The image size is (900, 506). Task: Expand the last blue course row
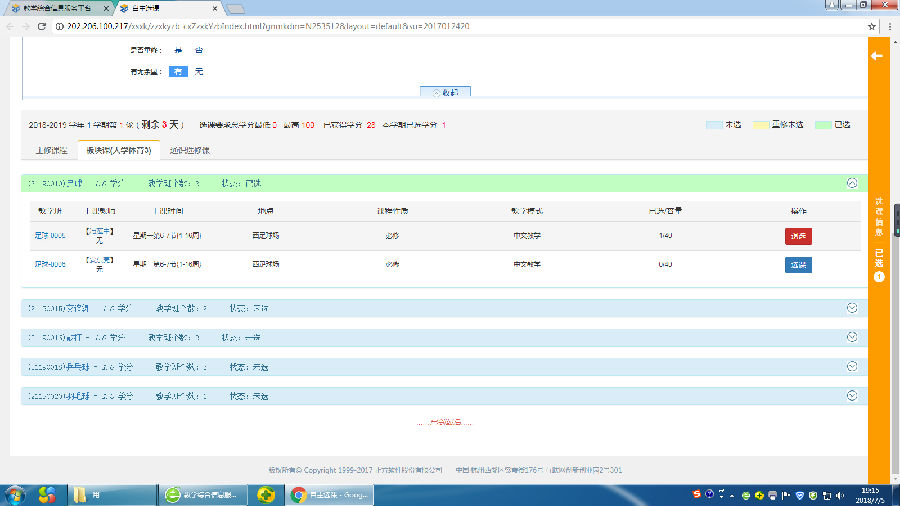[x=852, y=395]
